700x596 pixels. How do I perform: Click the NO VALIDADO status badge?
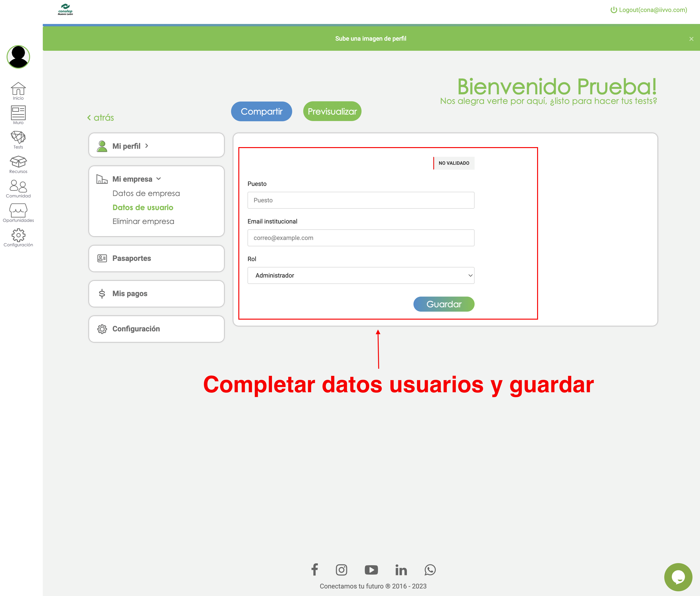pyautogui.click(x=454, y=163)
